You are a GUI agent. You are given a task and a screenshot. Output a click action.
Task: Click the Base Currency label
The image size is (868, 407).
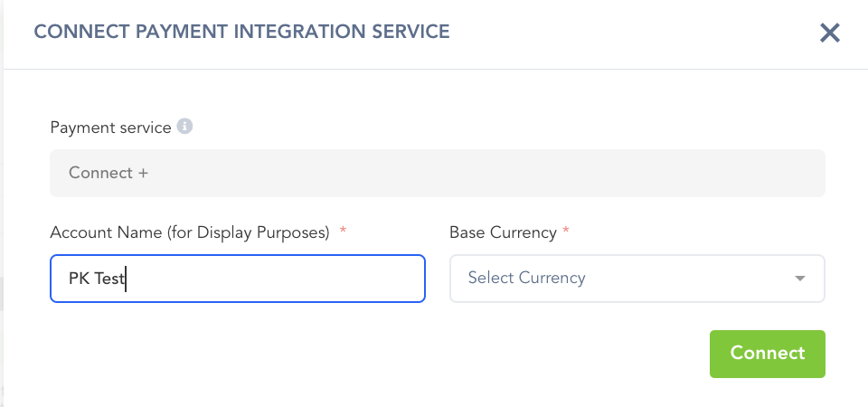coord(503,232)
